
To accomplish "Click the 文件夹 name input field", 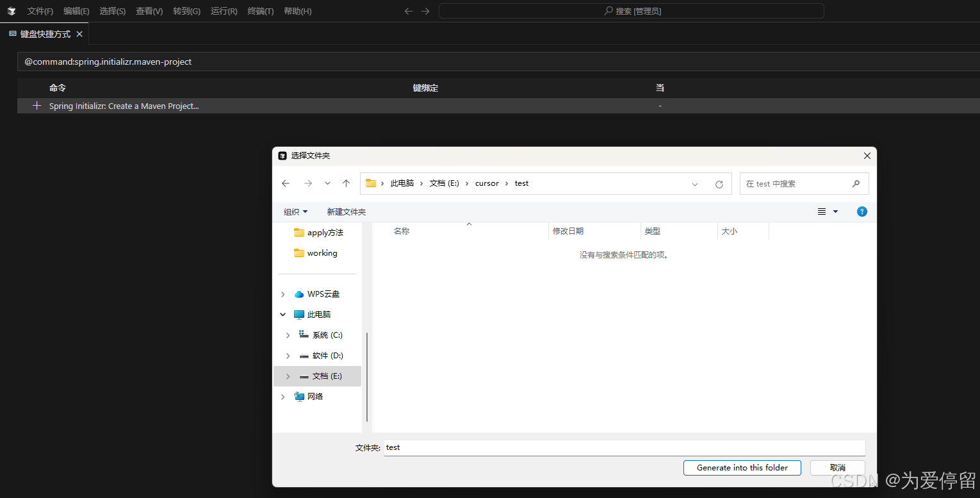I will click(625, 447).
